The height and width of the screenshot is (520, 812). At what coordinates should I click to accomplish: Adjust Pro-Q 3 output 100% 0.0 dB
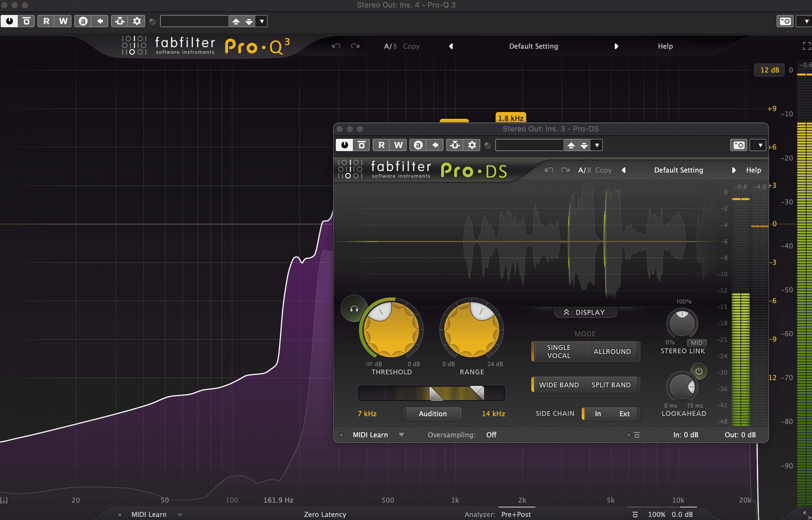tap(670, 514)
